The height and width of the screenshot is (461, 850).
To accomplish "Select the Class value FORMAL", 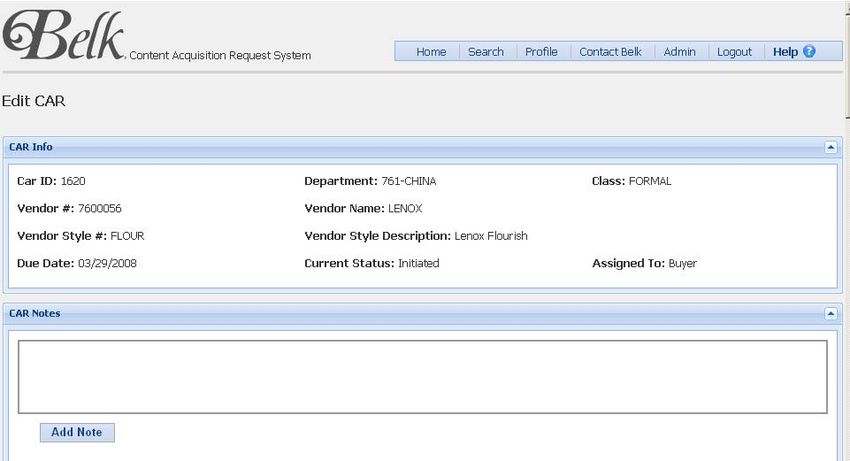I will click(650, 181).
